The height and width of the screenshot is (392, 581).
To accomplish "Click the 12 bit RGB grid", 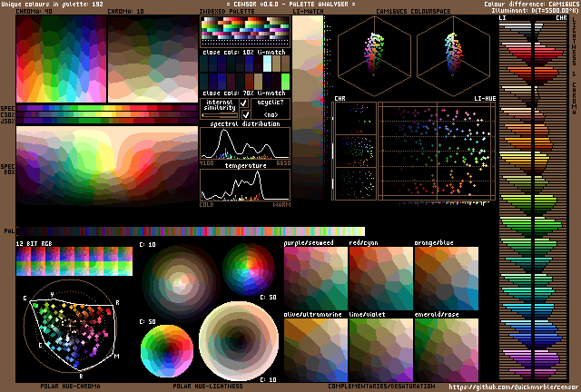I will pyautogui.click(x=74, y=262).
